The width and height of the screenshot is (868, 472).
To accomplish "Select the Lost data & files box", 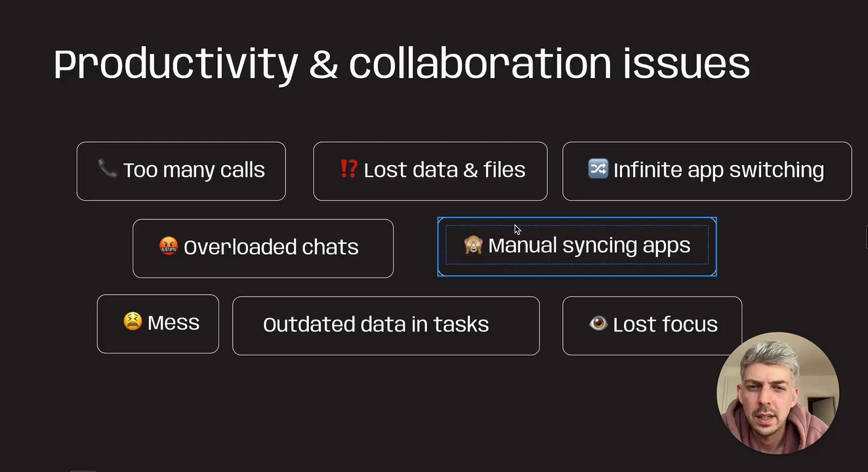I will tap(430, 171).
